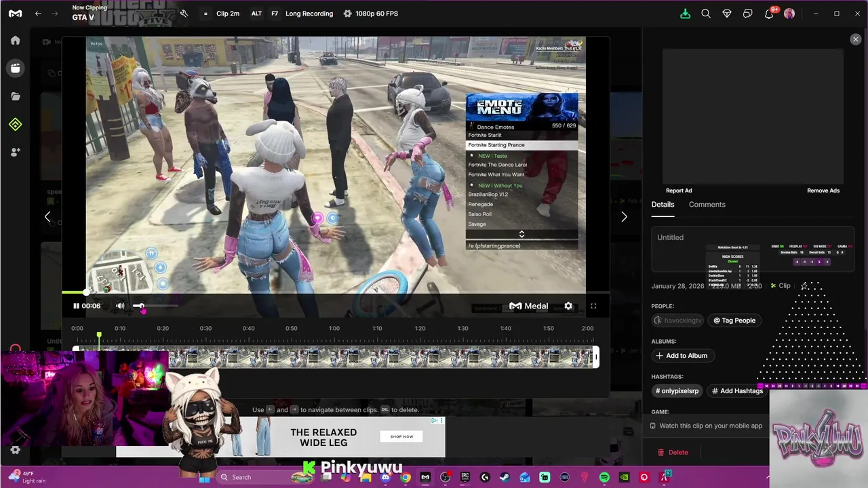
Task: Switch to the Details tab
Action: coord(663,205)
